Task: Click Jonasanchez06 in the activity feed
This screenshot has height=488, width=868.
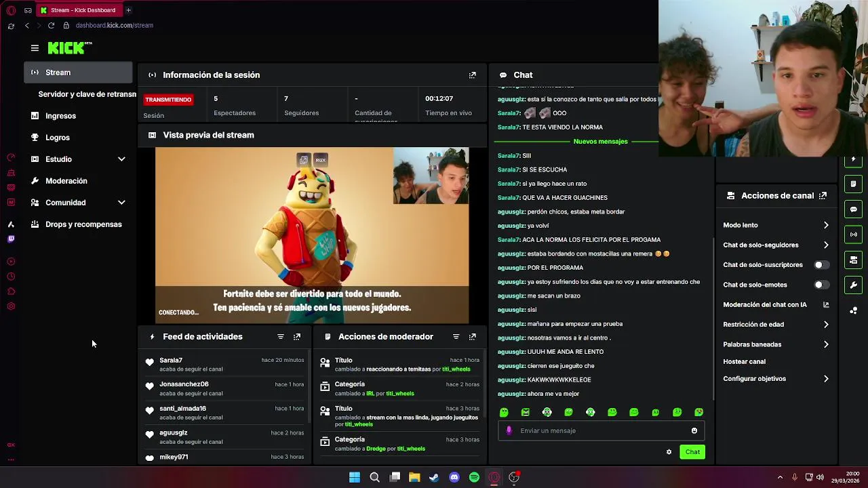Action: 184,384
